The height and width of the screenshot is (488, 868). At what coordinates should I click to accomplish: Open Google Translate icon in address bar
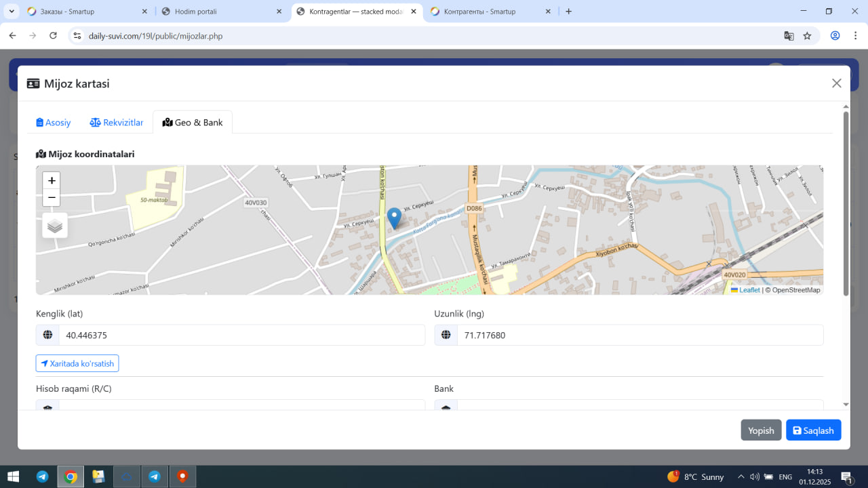point(789,36)
